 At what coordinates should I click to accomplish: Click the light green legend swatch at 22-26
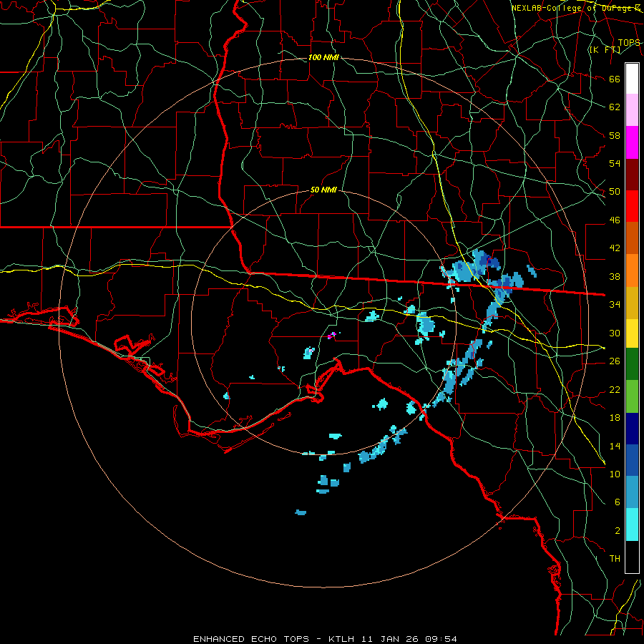point(632,396)
